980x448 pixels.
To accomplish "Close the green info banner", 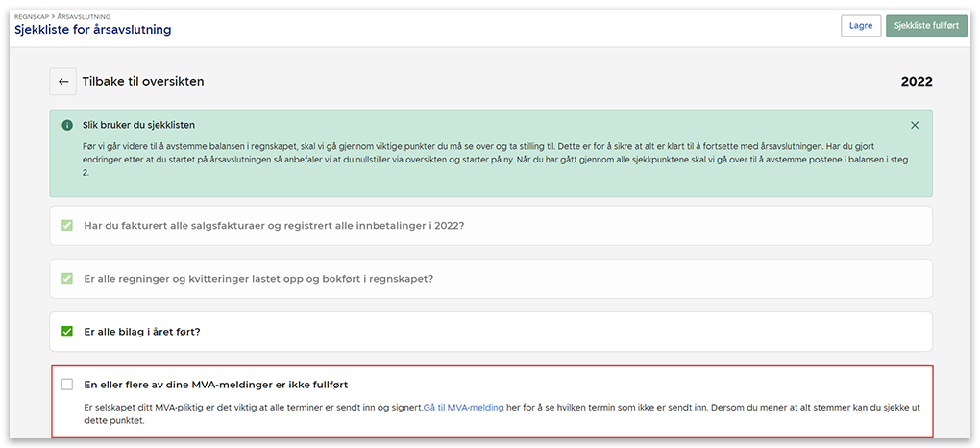I will point(914,126).
